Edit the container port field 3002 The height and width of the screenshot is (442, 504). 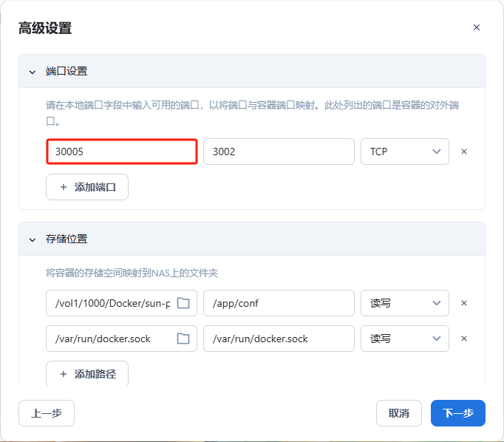pyautogui.click(x=279, y=152)
